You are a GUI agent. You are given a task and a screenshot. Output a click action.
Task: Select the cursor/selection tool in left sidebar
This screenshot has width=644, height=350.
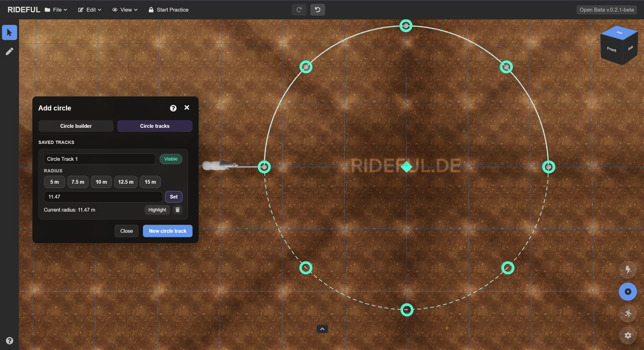coord(9,32)
